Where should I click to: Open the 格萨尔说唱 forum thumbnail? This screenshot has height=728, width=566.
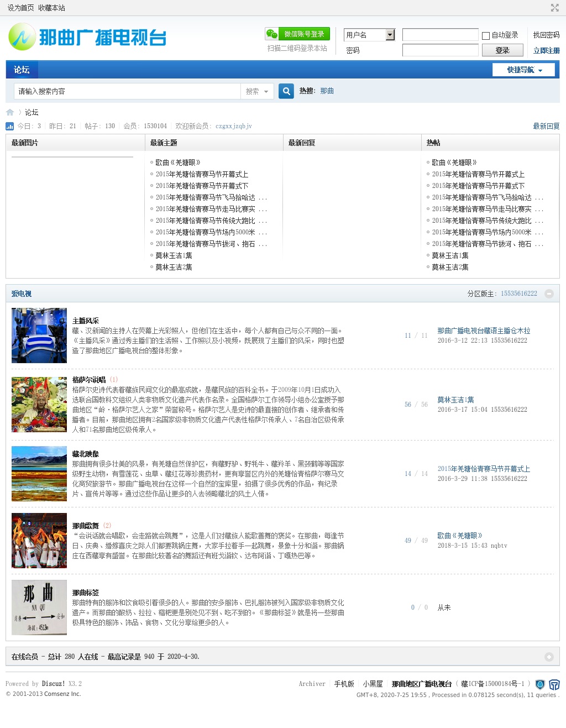point(39,405)
